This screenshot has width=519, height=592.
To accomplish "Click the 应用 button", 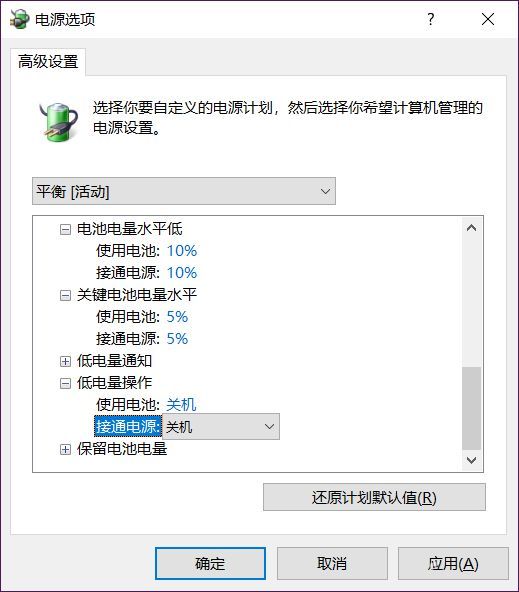I will click(453, 563).
